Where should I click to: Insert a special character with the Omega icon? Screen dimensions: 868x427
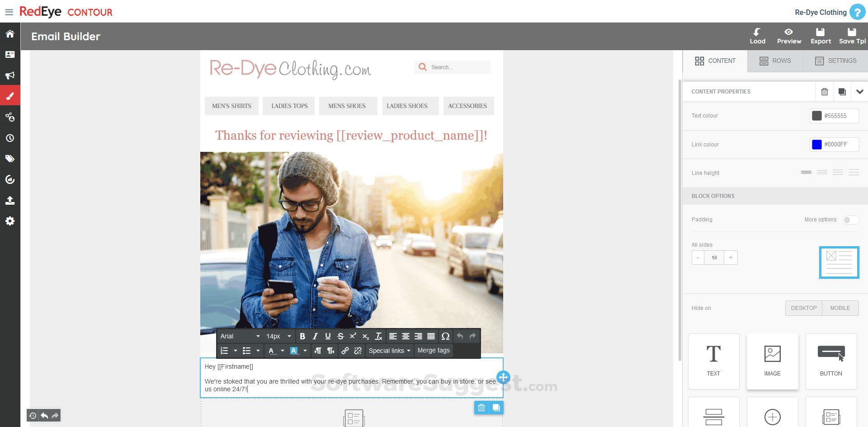pyautogui.click(x=445, y=336)
